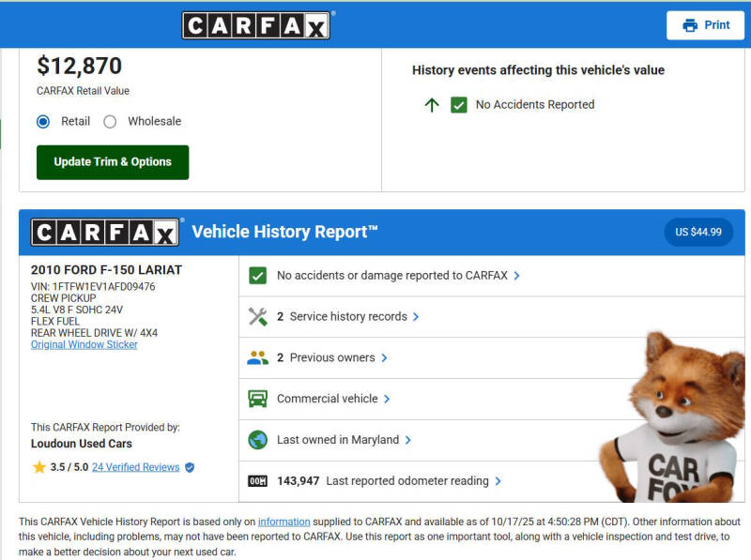
Task: Click the green checkmark beside no accidents reported to CARFAX
Action: [x=257, y=276]
